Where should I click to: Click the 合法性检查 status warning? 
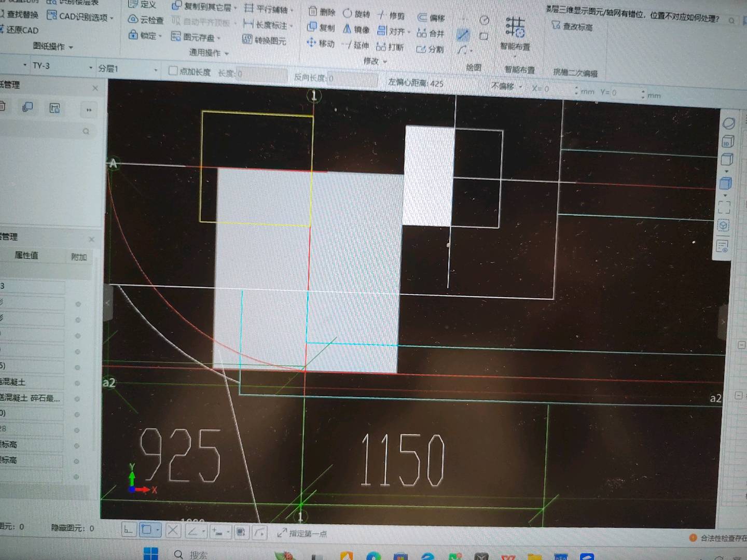[718, 538]
